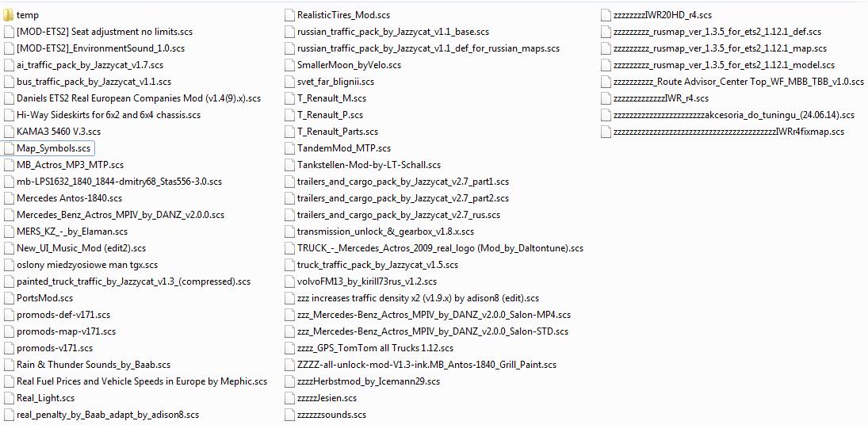Select file icon of Real_Light.scs
868x425 pixels.
pyautogui.click(x=8, y=398)
